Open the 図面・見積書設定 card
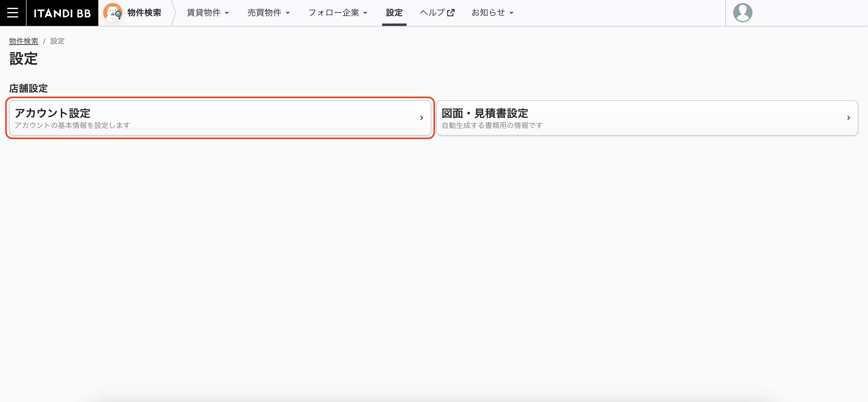This screenshot has width=868, height=402. point(647,118)
